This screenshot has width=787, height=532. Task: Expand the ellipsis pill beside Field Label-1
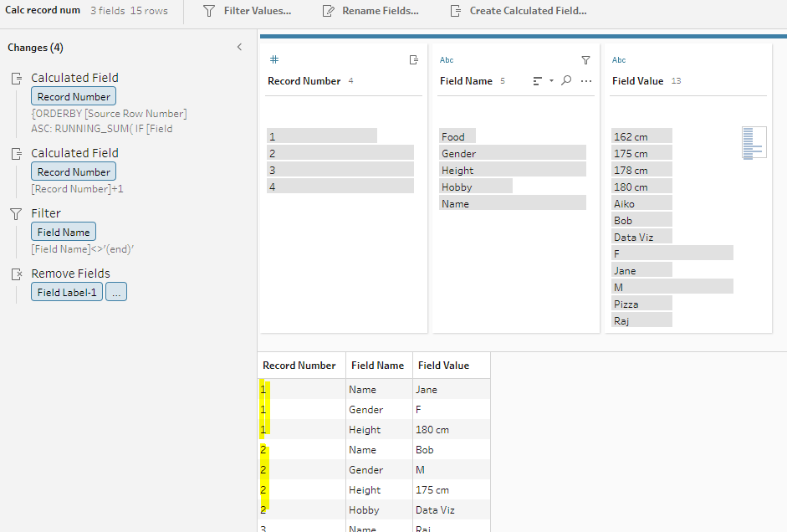point(116,292)
